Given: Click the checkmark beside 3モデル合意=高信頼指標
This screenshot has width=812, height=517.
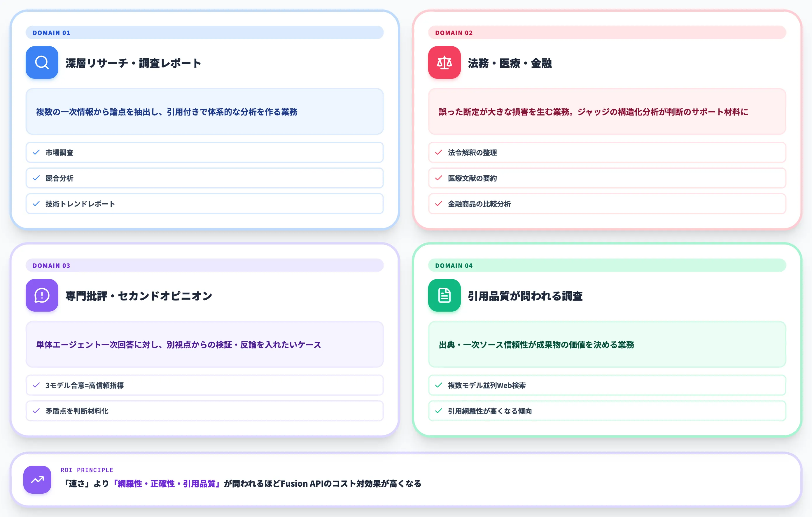Looking at the screenshot, I should (36, 385).
